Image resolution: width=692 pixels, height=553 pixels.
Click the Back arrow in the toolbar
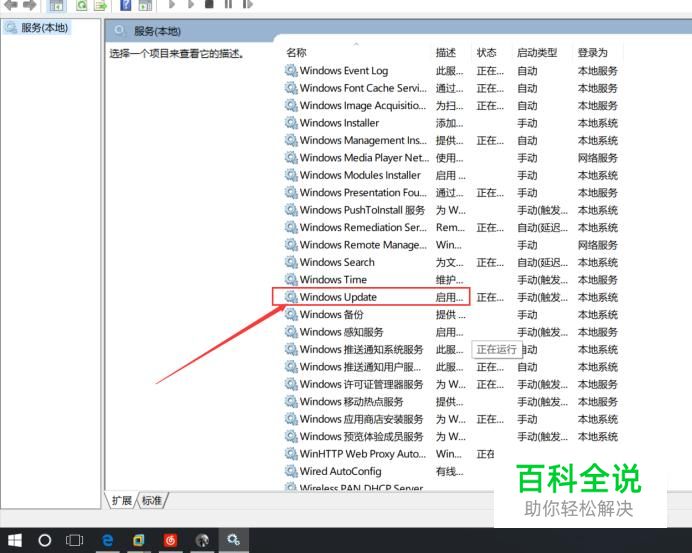pyautogui.click(x=10, y=4)
